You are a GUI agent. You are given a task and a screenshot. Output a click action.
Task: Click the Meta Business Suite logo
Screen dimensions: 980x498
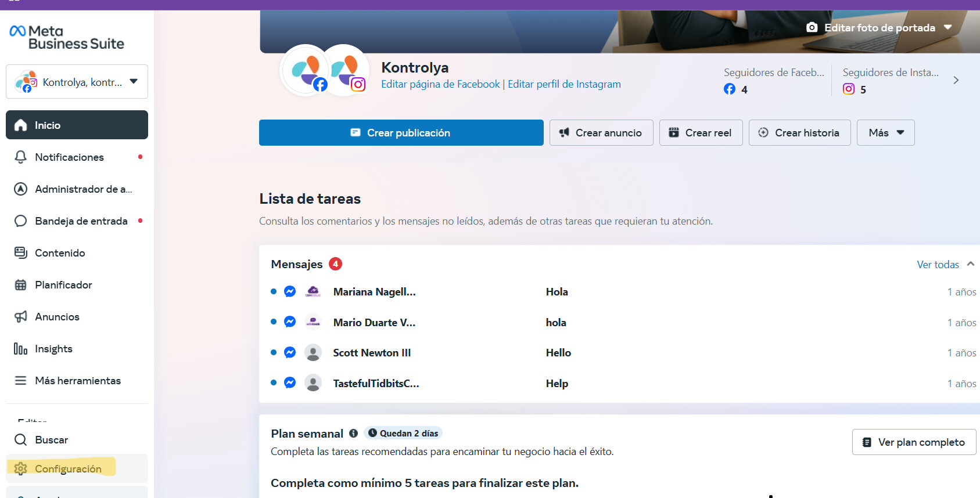tap(67, 37)
